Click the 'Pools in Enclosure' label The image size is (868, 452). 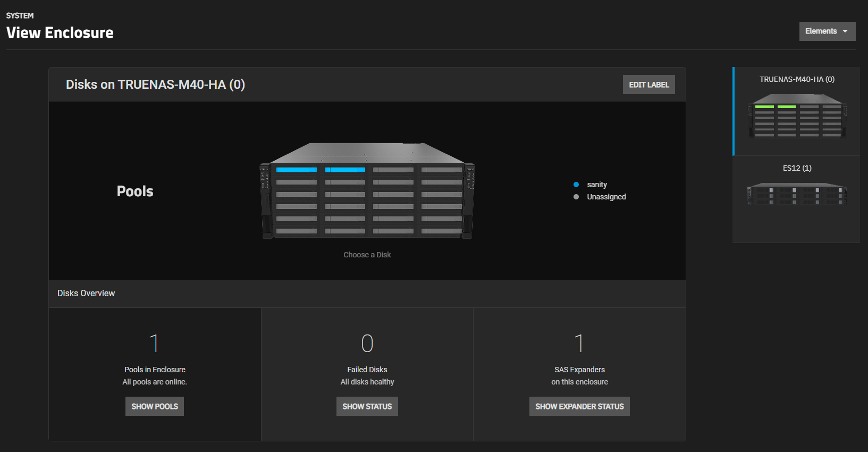(x=155, y=370)
